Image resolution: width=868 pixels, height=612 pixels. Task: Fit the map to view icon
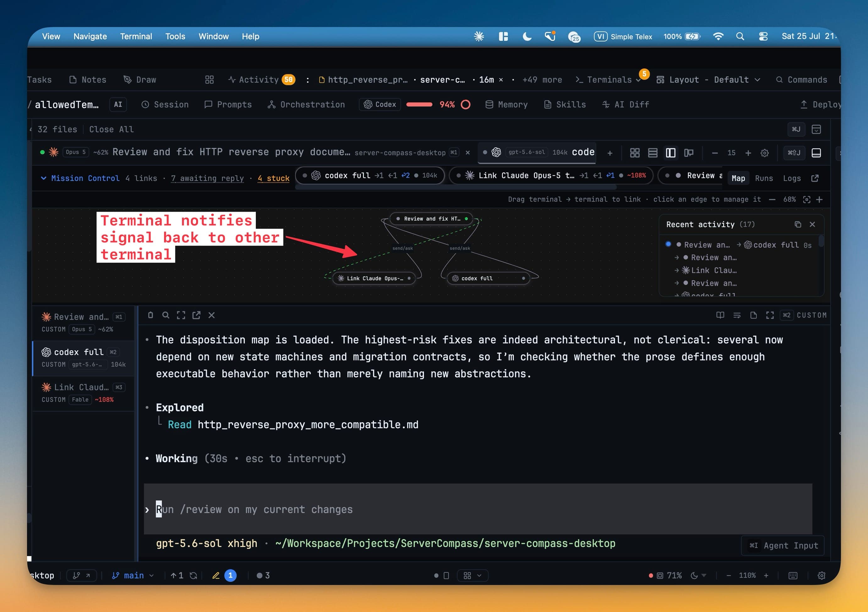point(806,199)
